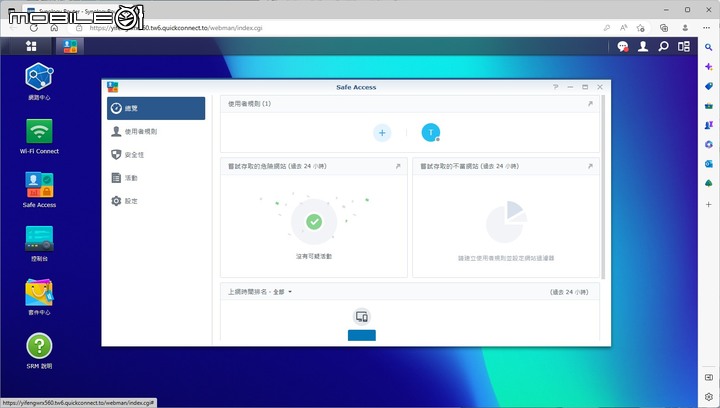Go to browser home page icon
The width and height of the screenshot is (720, 408).
[54, 28]
